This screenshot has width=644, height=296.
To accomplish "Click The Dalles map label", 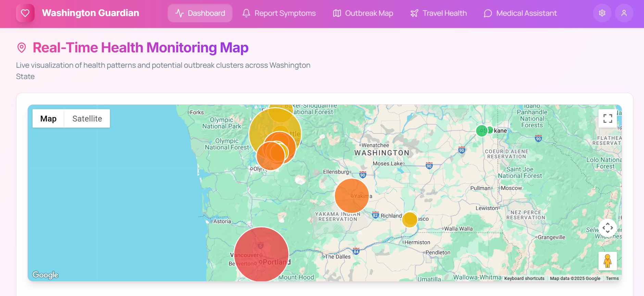I will tap(338, 257).
